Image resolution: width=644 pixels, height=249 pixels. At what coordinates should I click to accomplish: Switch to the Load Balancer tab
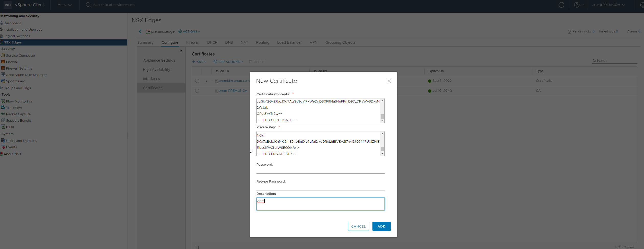[x=289, y=42]
